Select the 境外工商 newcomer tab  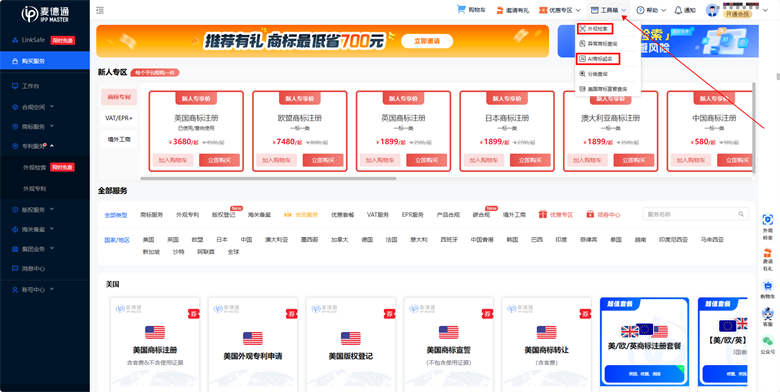click(119, 139)
